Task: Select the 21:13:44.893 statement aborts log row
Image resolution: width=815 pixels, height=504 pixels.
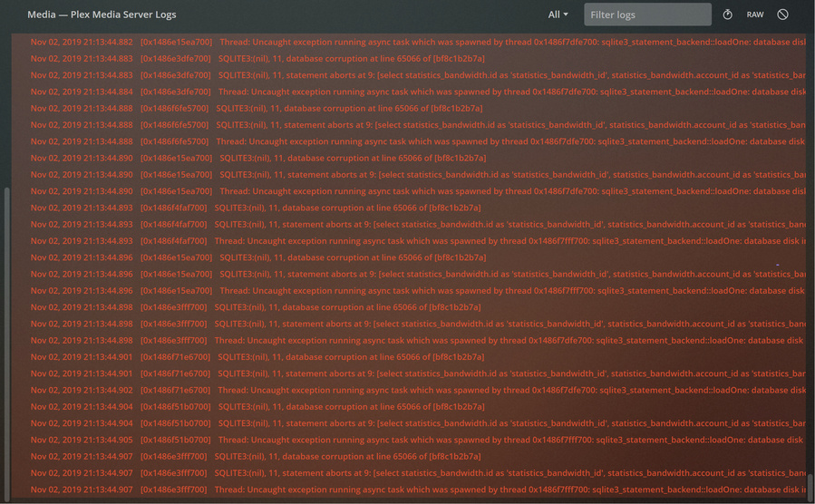Action: (409, 225)
